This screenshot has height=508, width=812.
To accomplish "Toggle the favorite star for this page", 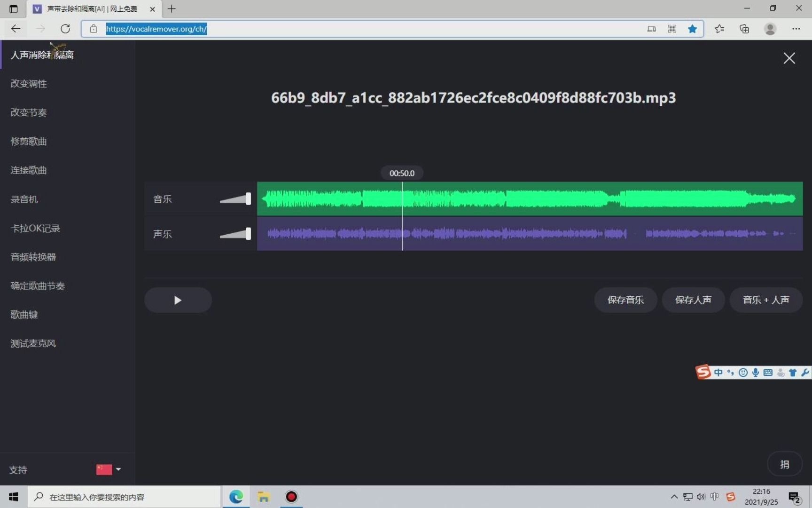I will tap(692, 29).
